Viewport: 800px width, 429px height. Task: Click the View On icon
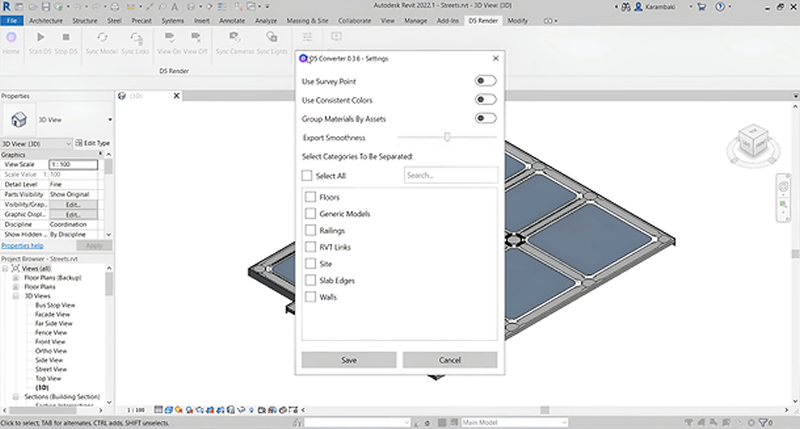[169, 37]
